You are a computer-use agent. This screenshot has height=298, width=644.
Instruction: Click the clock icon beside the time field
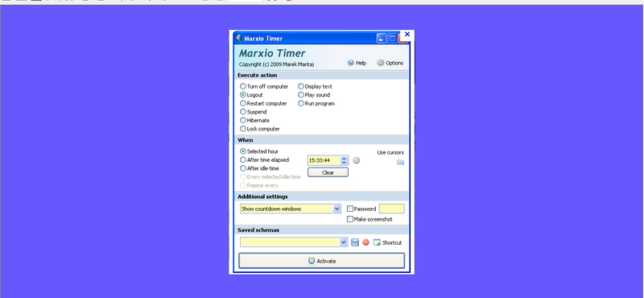click(x=357, y=160)
